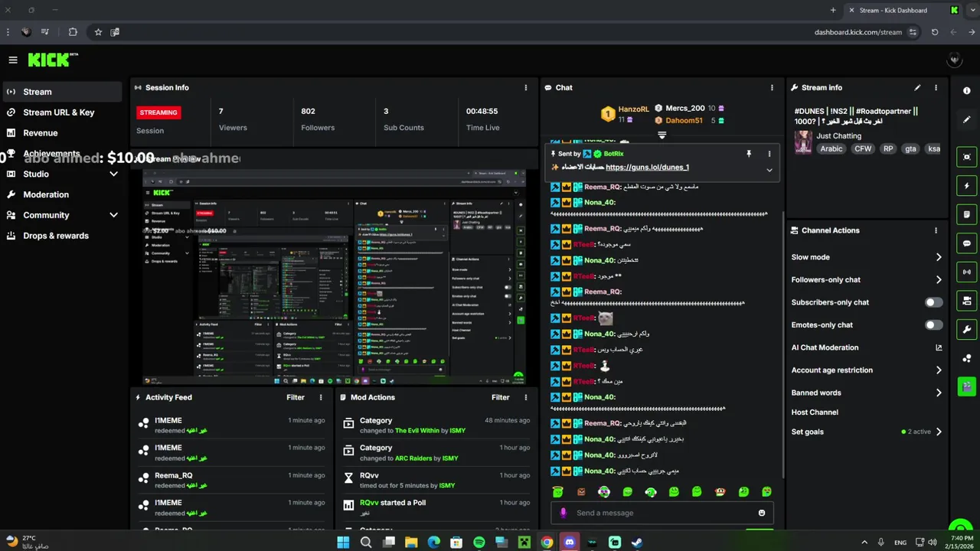Enable Subscribers-only chat switch

point(933,302)
